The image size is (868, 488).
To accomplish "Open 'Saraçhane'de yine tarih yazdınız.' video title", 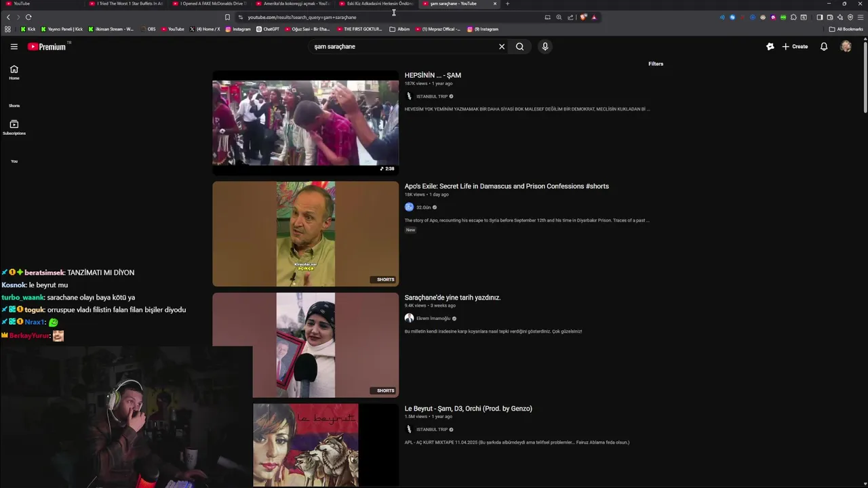I will pos(452,298).
